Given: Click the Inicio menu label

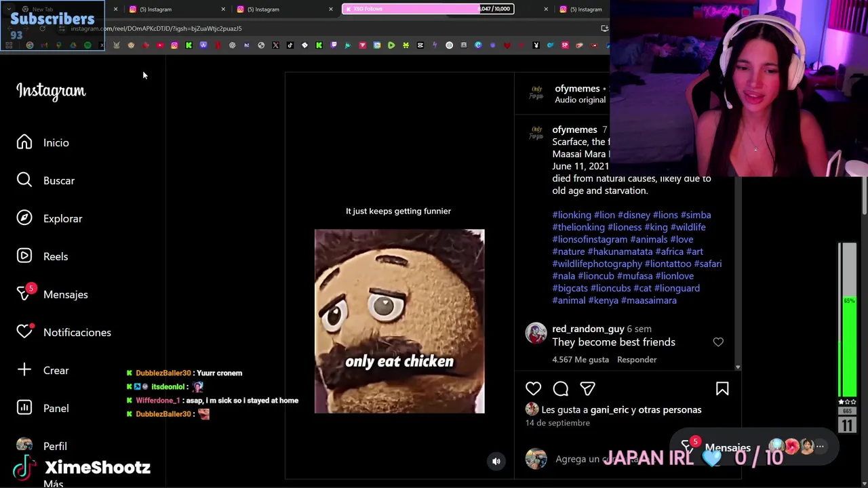Looking at the screenshot, I should (x=56, y=142).
